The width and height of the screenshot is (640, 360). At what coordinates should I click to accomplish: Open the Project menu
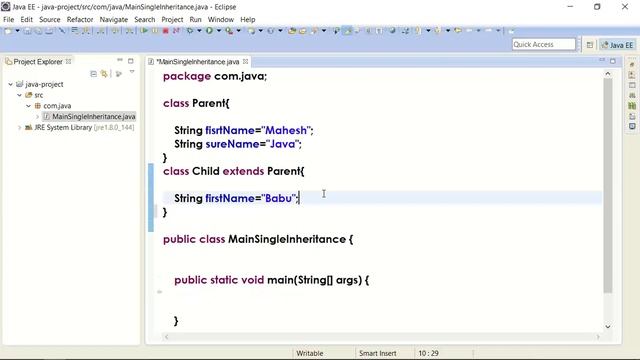point(172,20)
